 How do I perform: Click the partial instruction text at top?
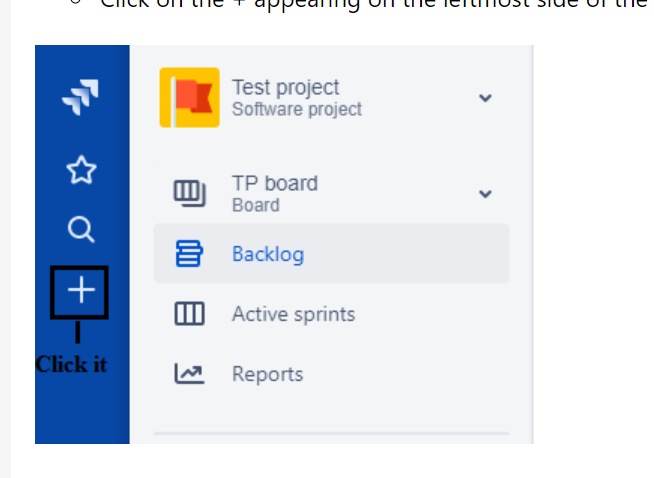[370, 4]
